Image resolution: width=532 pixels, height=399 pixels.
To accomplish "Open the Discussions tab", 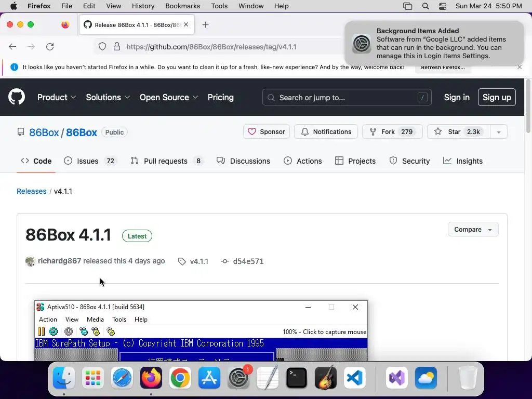I will click(x=243, y=161).
